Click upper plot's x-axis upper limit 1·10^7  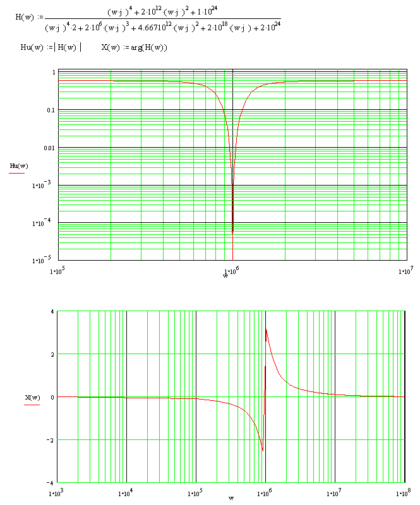[405, 271]
